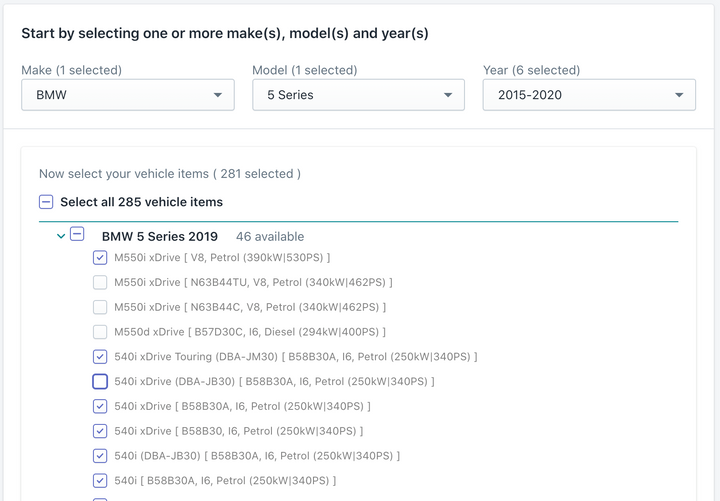This screenshot has height=501, width=720.
Task: Uncheck 540i xDrive Touring (DBA-JM30) item
Action: coord(100,357)
